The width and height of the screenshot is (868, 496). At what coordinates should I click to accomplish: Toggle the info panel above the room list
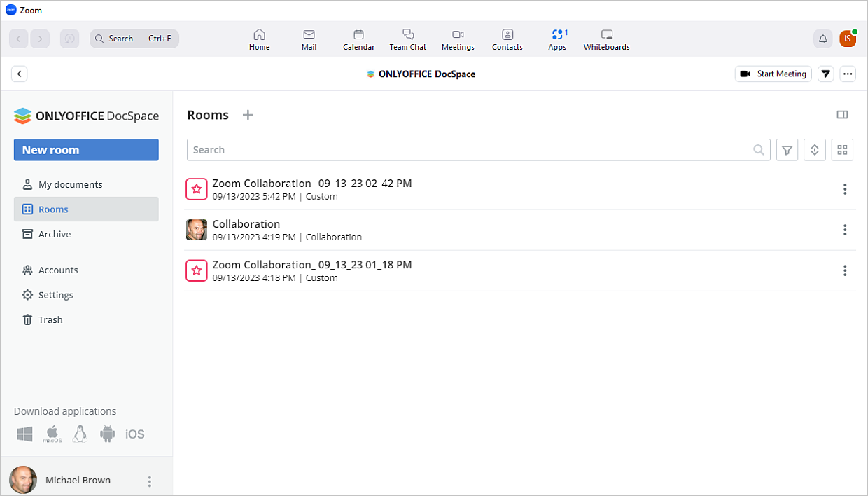(x=842, y=114)
